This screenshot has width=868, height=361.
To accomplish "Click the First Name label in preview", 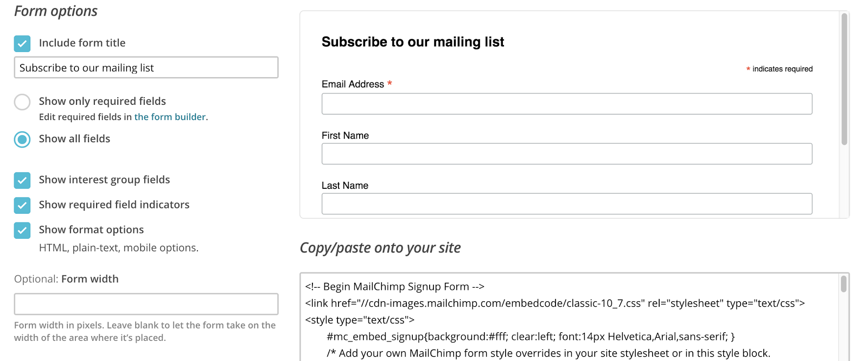I will point(345,136).
